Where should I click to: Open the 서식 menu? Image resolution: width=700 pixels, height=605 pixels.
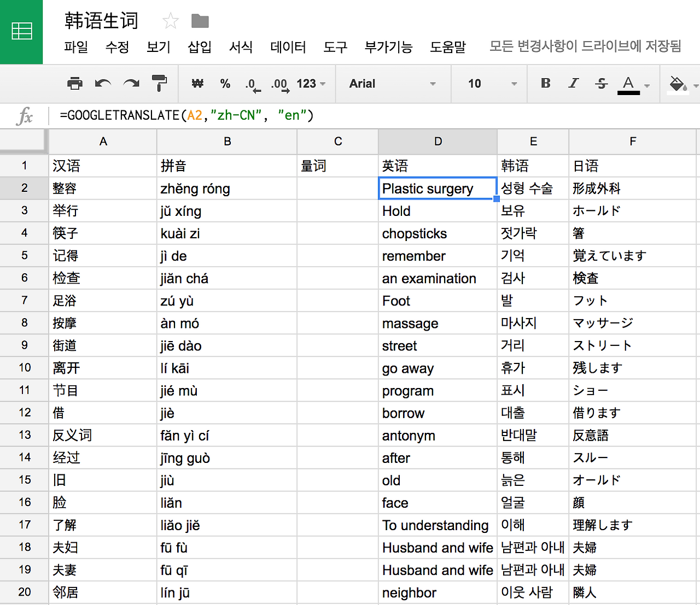point(241,47)
